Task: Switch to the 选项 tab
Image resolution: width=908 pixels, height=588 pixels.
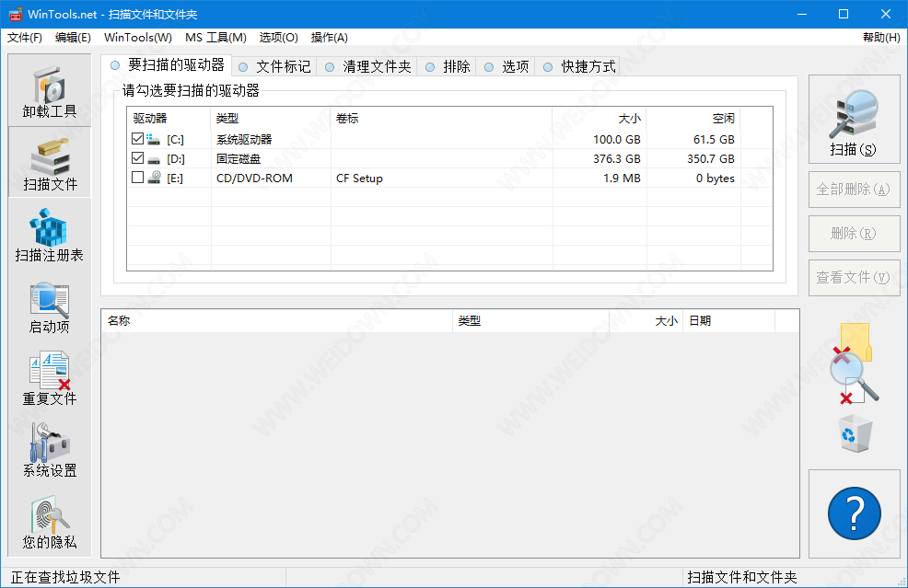Action: point(506,66)
